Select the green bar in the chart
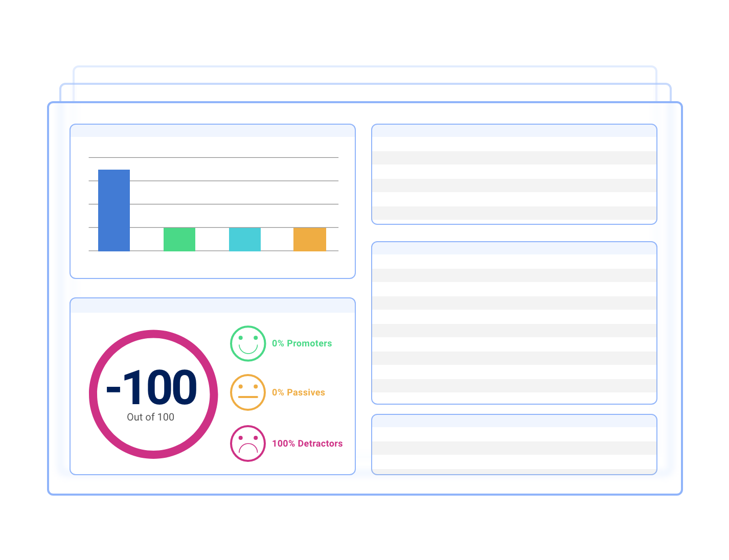 pyautogui.click(x=179, y=239)
